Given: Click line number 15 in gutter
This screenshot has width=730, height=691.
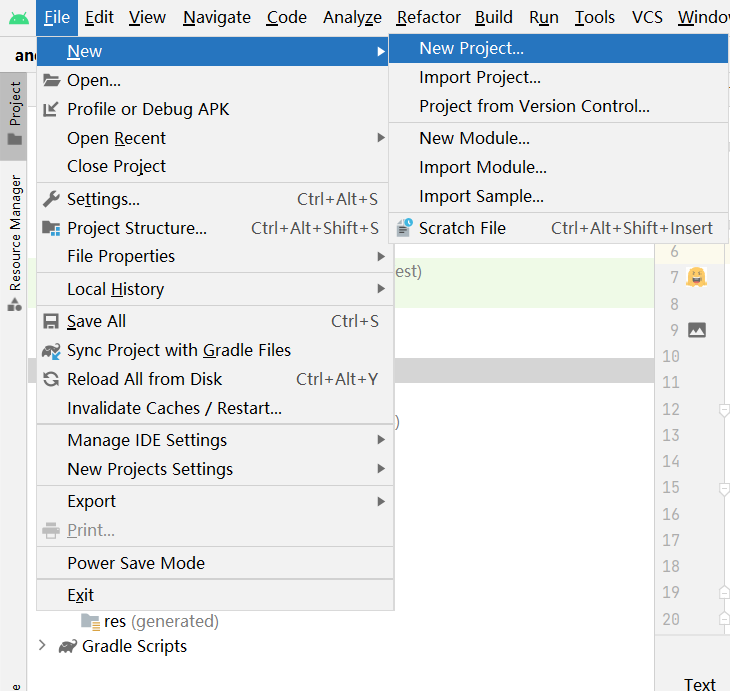Looking at the screenshot, I should (671, 488).
